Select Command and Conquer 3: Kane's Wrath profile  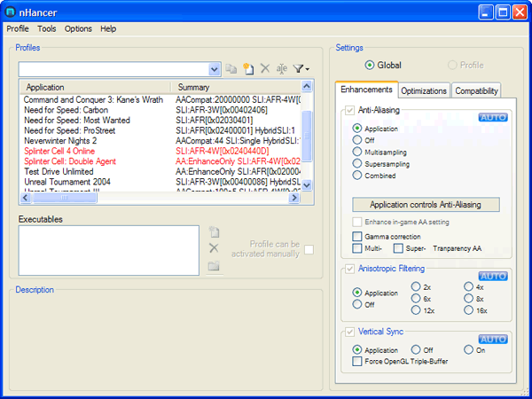(x=93, y=99)
